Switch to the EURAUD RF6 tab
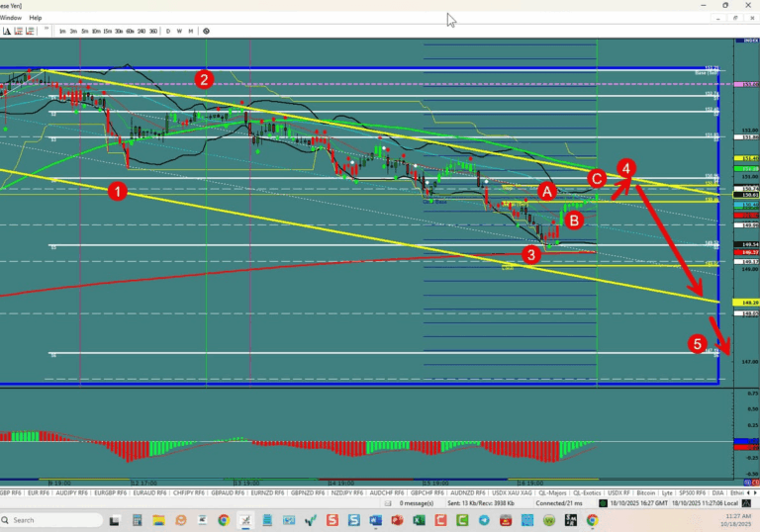This screenshot has height=532, width=760. (149, 492)
